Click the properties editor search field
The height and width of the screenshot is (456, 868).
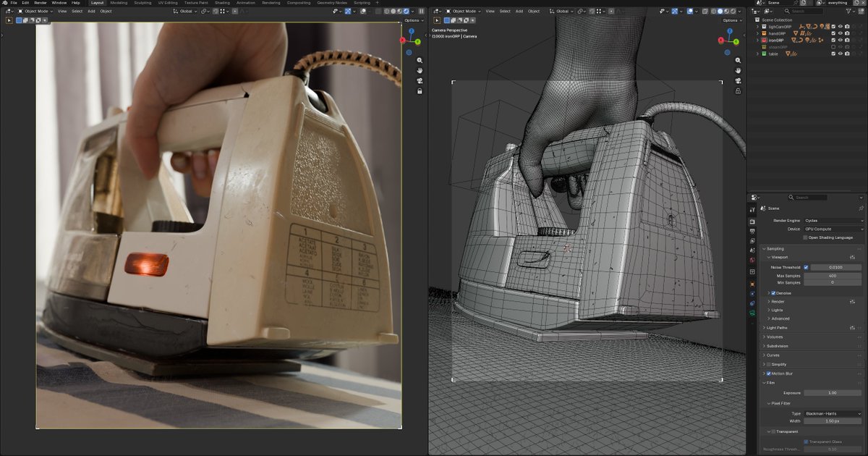point(809,197)
